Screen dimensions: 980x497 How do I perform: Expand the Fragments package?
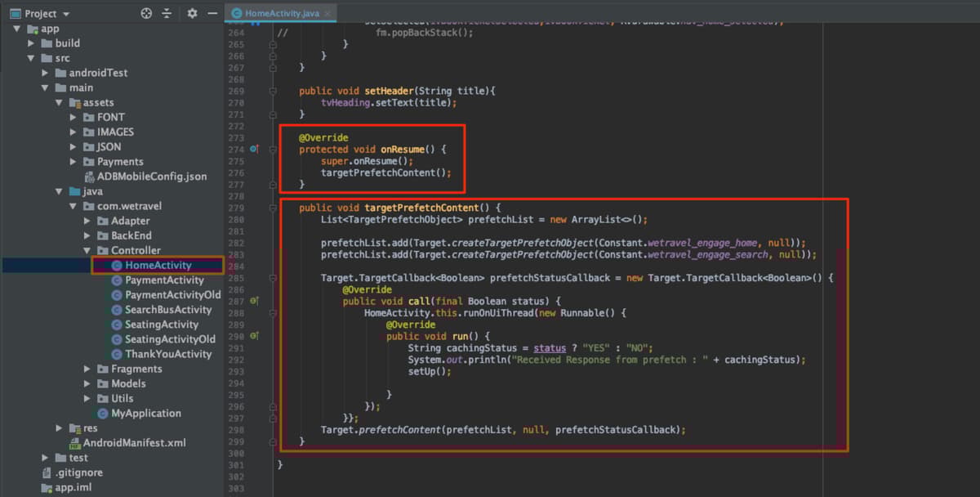click(86, 369)
